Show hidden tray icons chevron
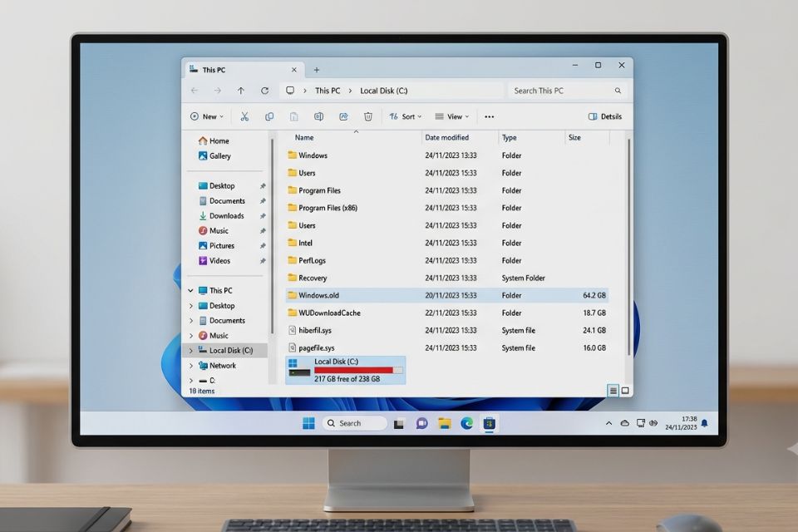This screenshot has width=798, height=532. [x=608, y=423]
